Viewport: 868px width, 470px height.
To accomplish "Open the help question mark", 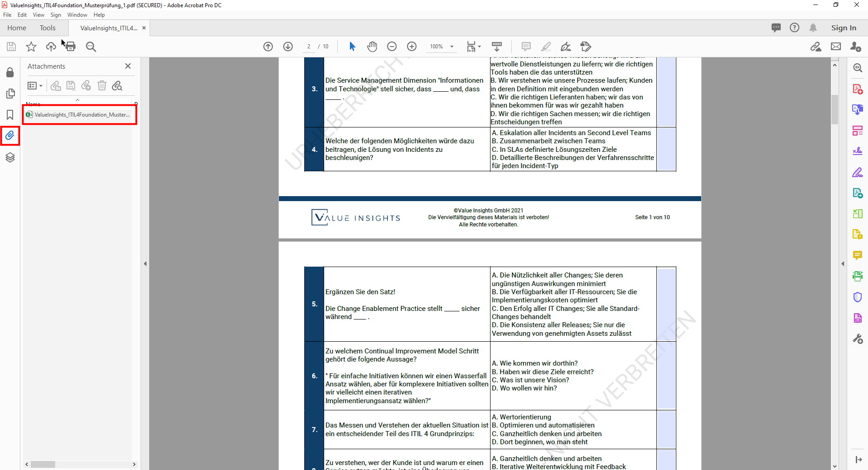I will 794,28.
